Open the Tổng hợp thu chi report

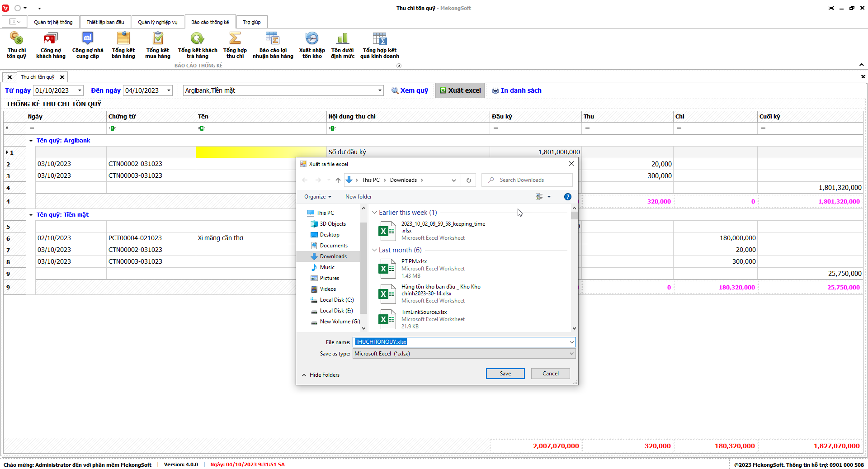(x=235, y=39)
